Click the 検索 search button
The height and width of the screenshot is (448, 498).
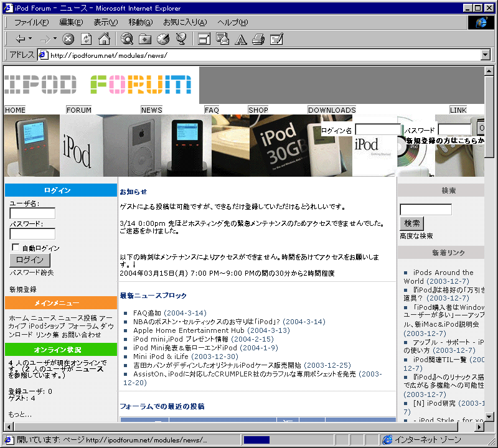[411, 223]
